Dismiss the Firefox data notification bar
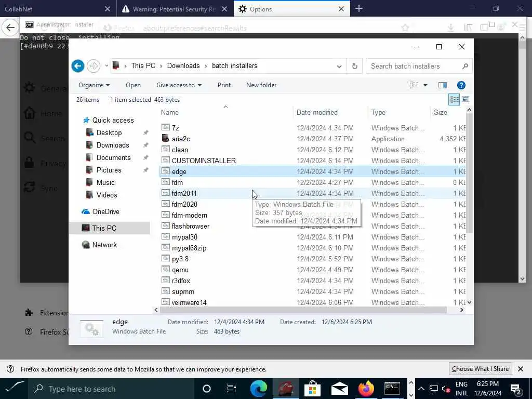Viewport: 532px width, 399px height. coord(521,369)
